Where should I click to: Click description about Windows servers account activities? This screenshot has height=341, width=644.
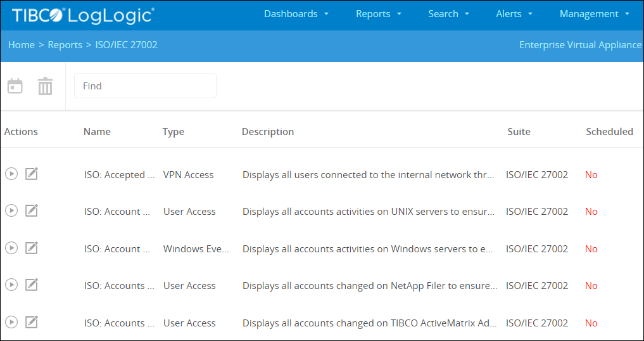[369, 249]
